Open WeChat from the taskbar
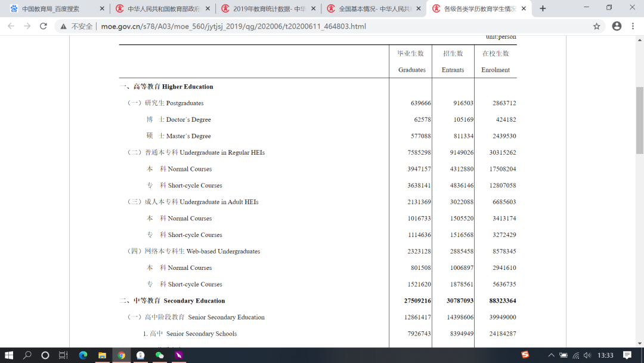Image resolution: width=644 pixels, height=363 pixels. point(159,355)
